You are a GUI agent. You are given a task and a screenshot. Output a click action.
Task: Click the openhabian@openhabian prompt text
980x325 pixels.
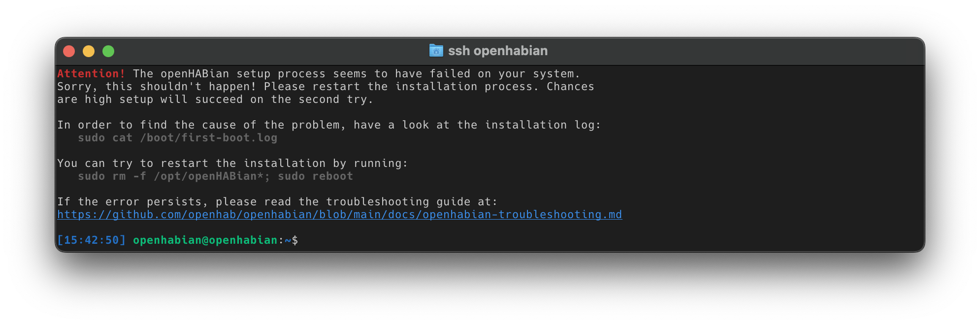click(x=204, y=240)
